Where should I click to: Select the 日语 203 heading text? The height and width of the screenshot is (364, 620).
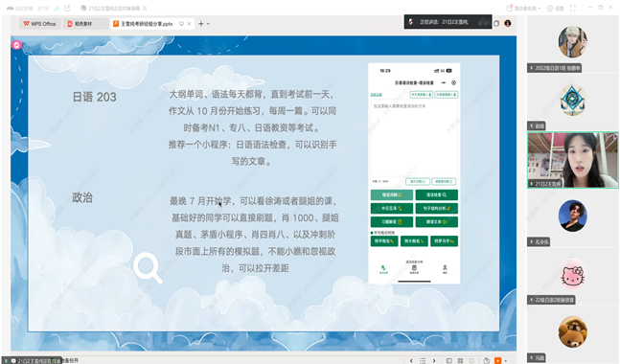click(x=94, y=97)
